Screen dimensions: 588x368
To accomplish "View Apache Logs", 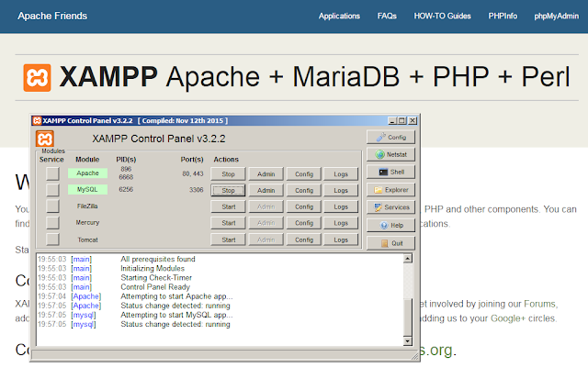I will coord(341,173).
